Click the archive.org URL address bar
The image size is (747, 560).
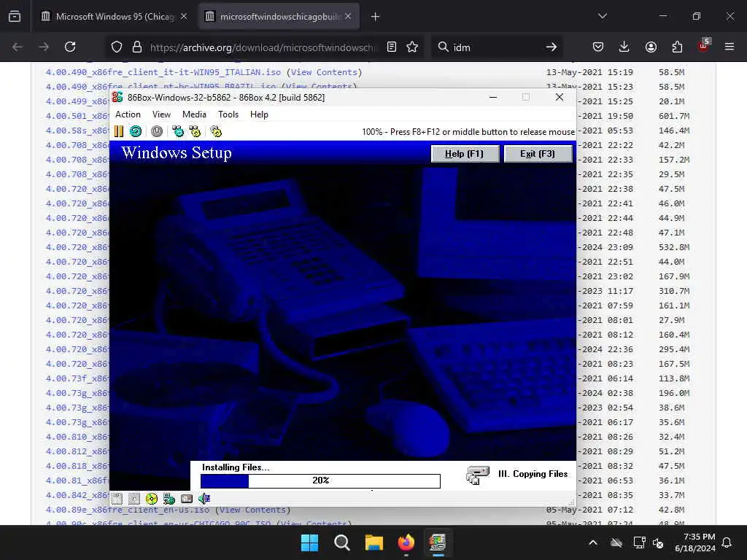coord(264,47)
